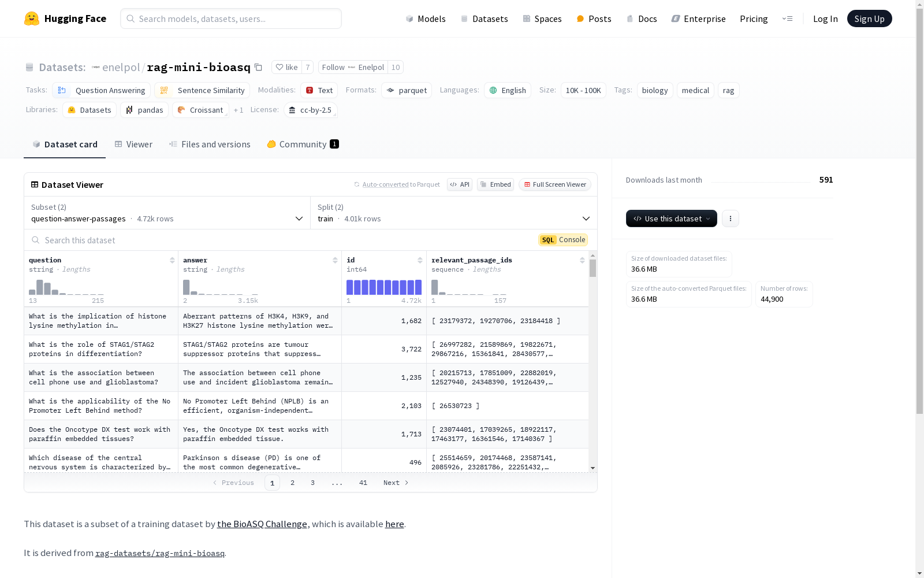Viewport: 924px width, 578px height.
Task: Click Next page in pagination
Action: tap(396, 483)
